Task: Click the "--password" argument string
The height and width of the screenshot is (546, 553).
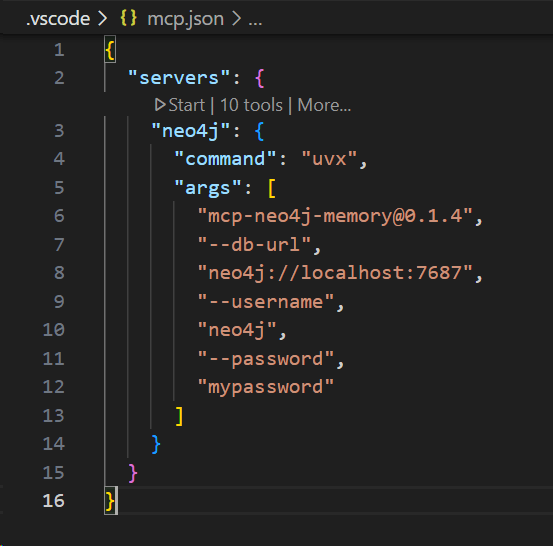Action: tap(266, 359)
